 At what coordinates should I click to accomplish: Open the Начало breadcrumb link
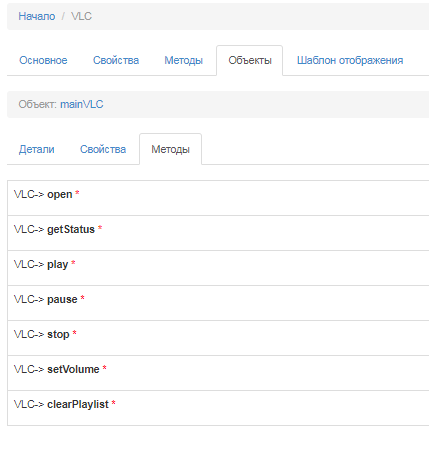pyautogui.click(x=37, y=16)
